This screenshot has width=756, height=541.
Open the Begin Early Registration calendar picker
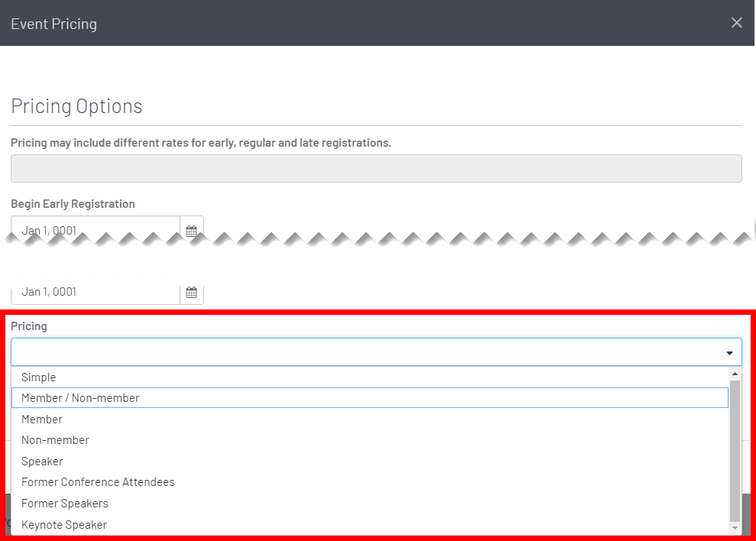coord(191,229)
